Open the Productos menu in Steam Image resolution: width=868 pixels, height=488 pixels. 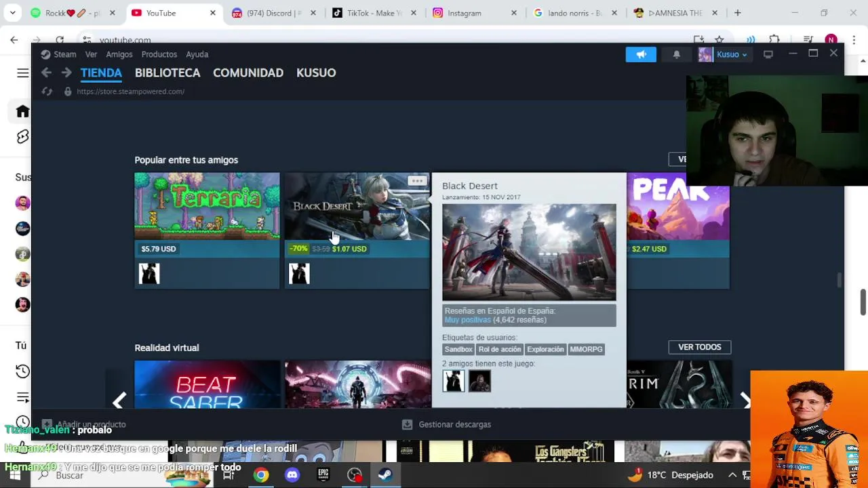click(159, 54)
